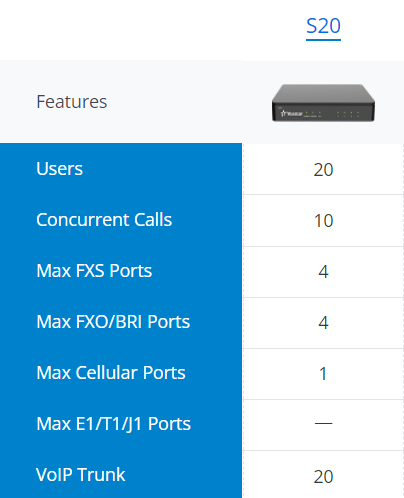Click the Max E1/T1/J1 Ports label
This screenshot has height=498, width=404.
point(113,424)
